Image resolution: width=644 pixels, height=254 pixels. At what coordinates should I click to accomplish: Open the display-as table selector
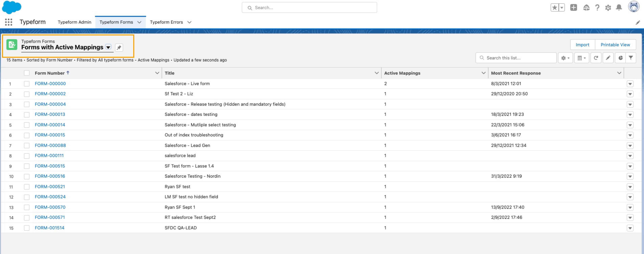pos(581,58)
